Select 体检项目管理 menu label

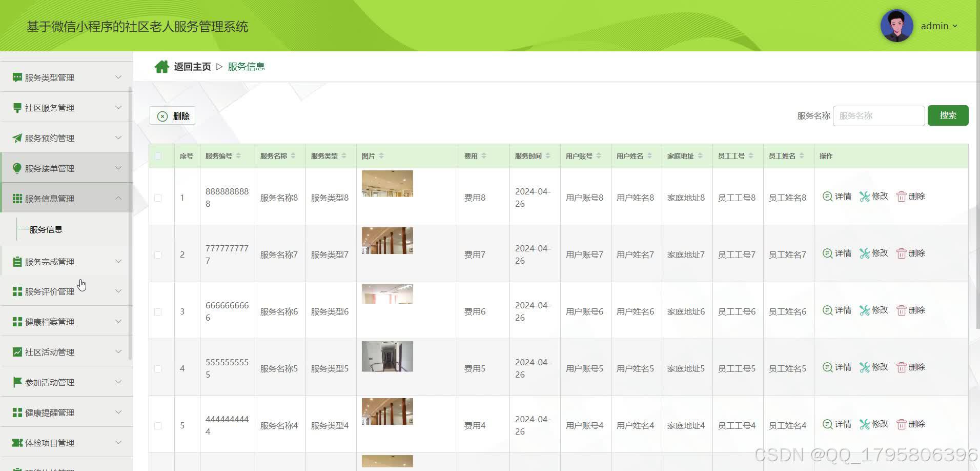(x=50, y=443)
